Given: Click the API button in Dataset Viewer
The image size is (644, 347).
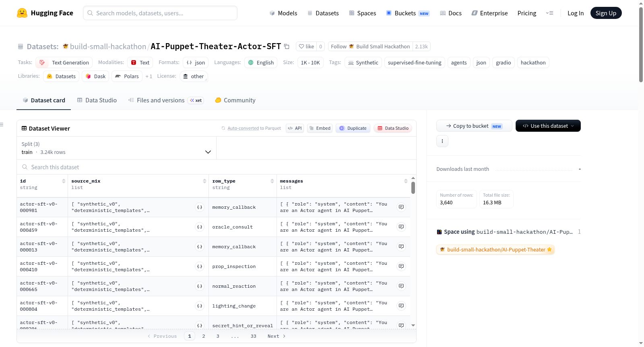Looking at the screenshot, I should [295, 128].
